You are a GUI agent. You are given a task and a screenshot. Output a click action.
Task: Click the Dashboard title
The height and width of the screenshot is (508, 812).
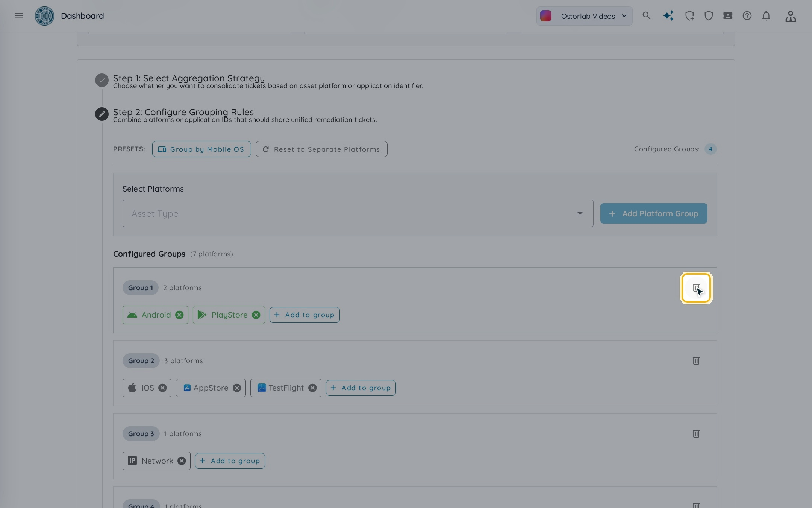82,16
